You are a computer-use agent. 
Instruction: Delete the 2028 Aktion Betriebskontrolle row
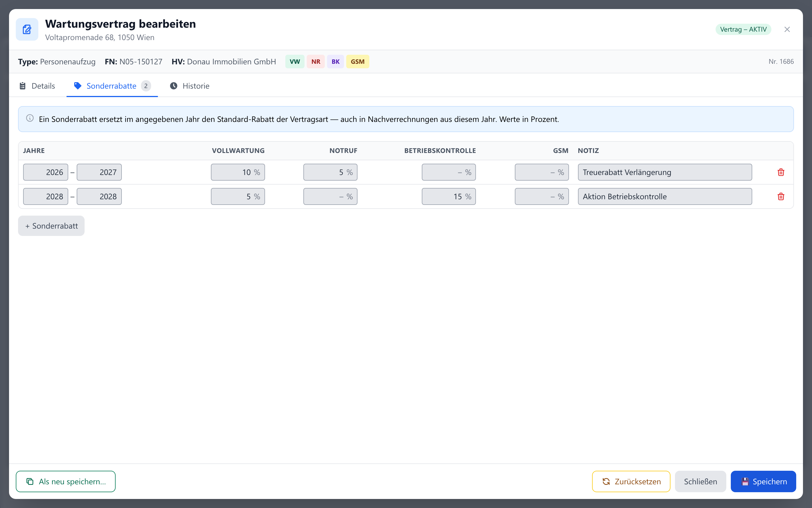pyautogui.click(x=781, y=196)
